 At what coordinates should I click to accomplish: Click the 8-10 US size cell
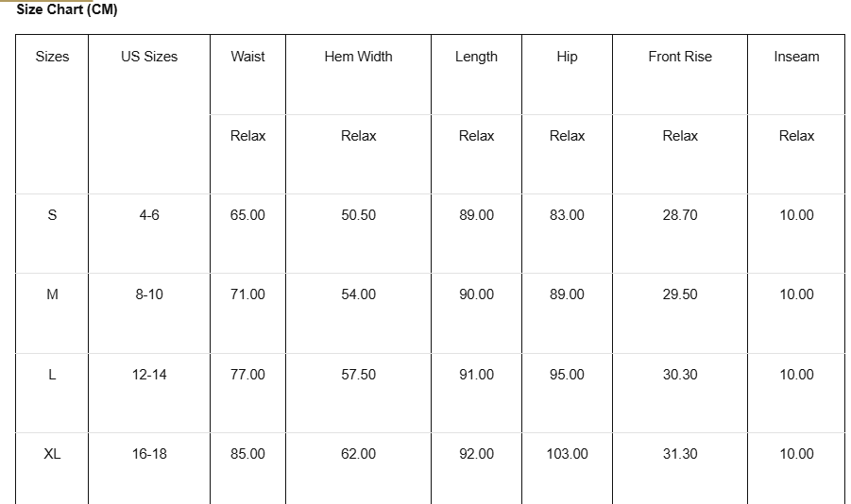(149, 294)
